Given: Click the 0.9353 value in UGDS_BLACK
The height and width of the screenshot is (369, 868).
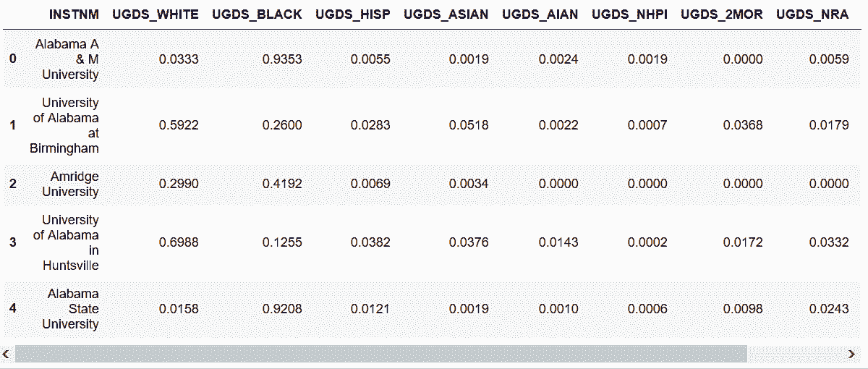Looking at the screenshot, I should (x=282, y=59).
